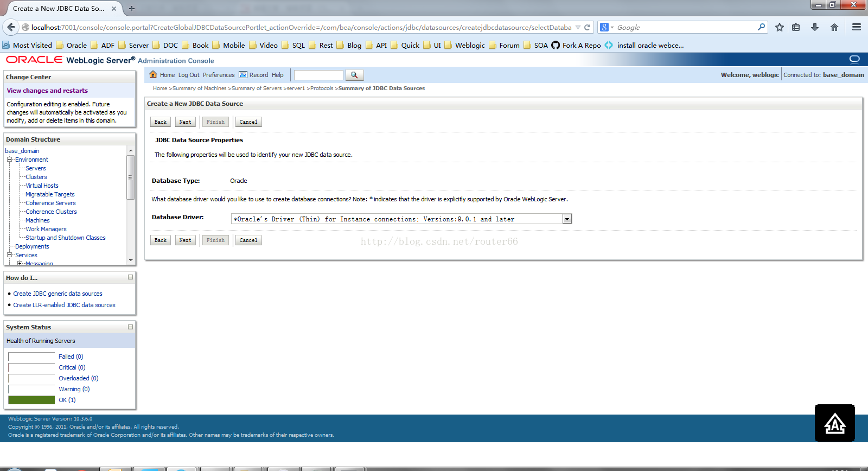Open the Firefox hamburger menu
The height and width of the screenshot is (471, 868).
click(x=857, y=27)
